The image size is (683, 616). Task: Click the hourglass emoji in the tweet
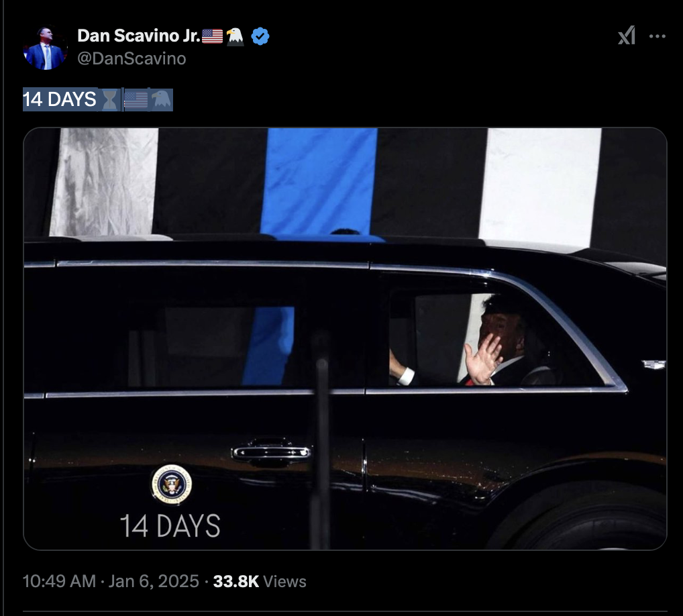tap(109, 100)
